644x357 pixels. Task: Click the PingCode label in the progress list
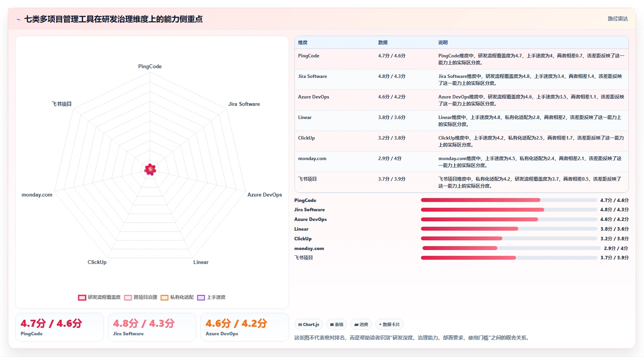[305, 200]
